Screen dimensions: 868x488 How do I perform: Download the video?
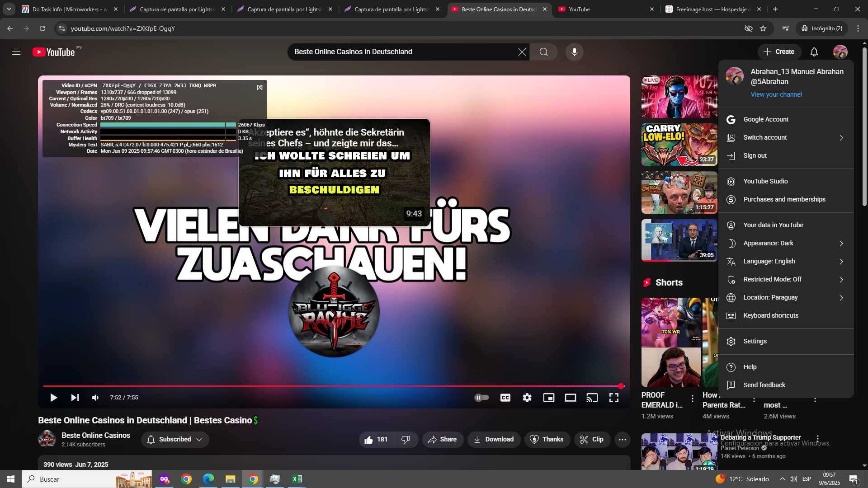point(494,440)
